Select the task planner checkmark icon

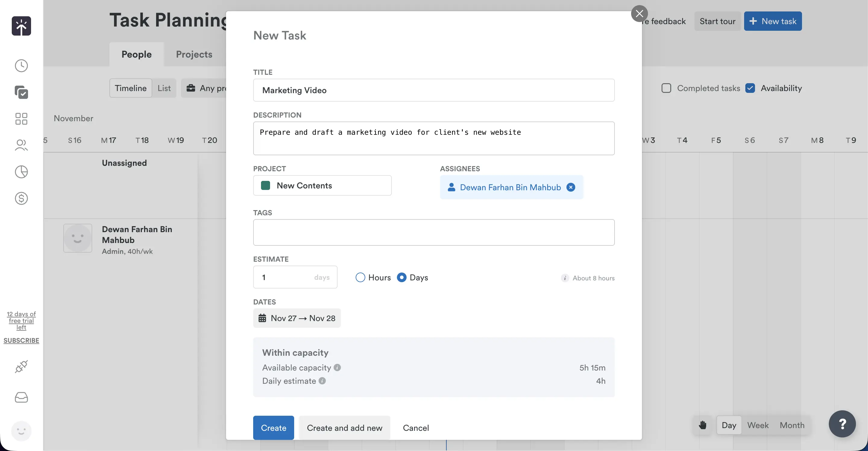pos(21,92)
